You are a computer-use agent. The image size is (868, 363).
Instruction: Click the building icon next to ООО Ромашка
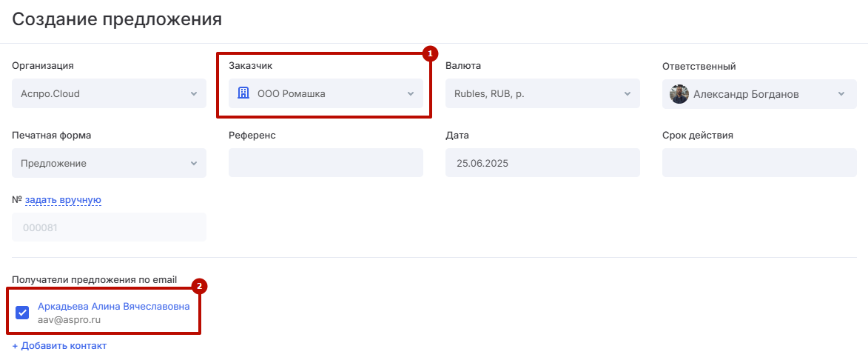point(243,93)
